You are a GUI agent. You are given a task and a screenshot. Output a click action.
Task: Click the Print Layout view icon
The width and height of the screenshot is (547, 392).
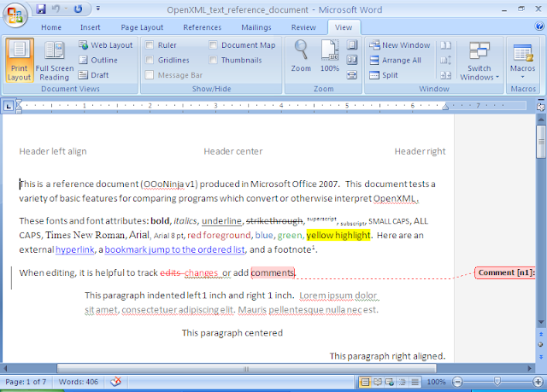click(x=18, y=53)
